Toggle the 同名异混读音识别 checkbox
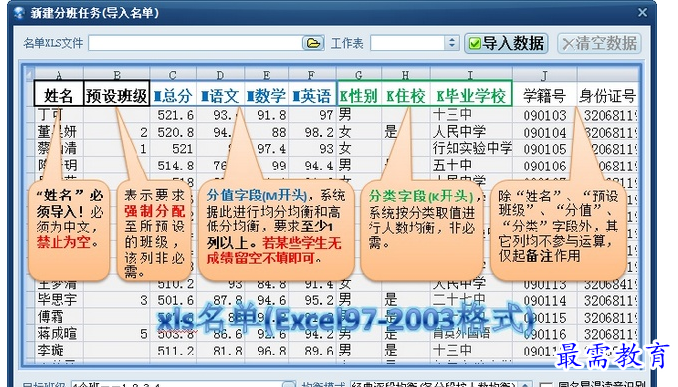678x387 pixels. pyautogui.click(x=547, y=384)
